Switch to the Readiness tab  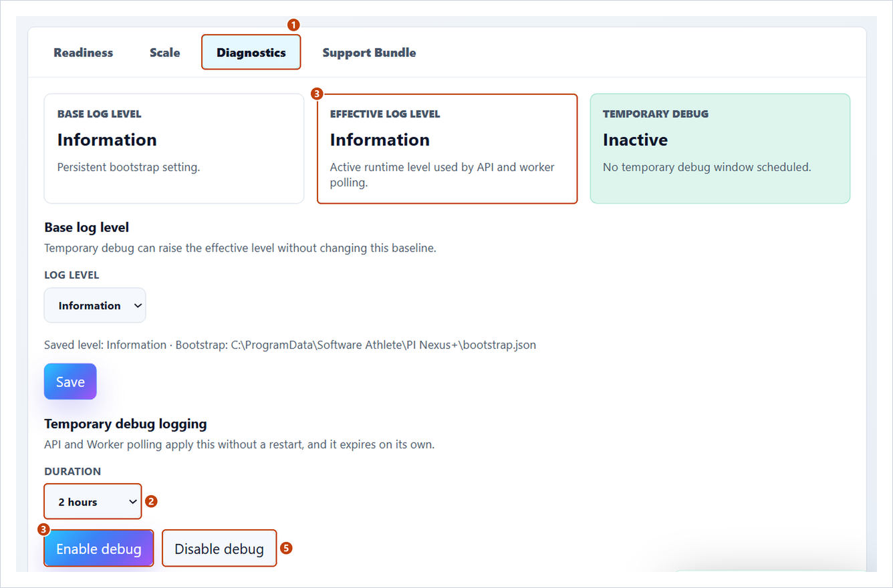84,53
